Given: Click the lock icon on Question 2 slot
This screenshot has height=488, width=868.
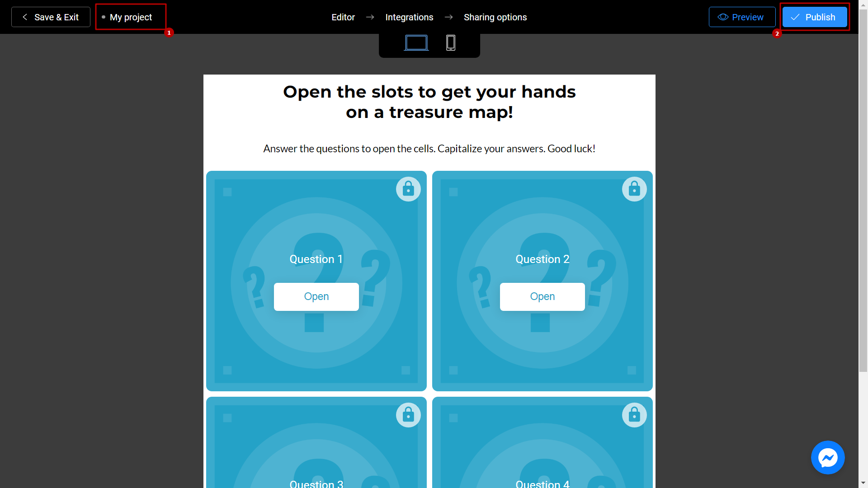Looking at the screenshot, I should point(633,188).
